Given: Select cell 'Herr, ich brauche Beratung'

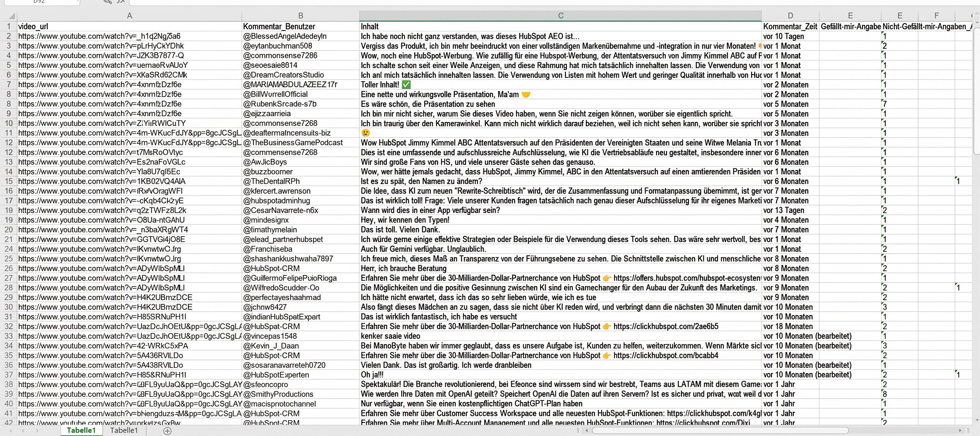Looking at the screenshot, I should point(560,268).
